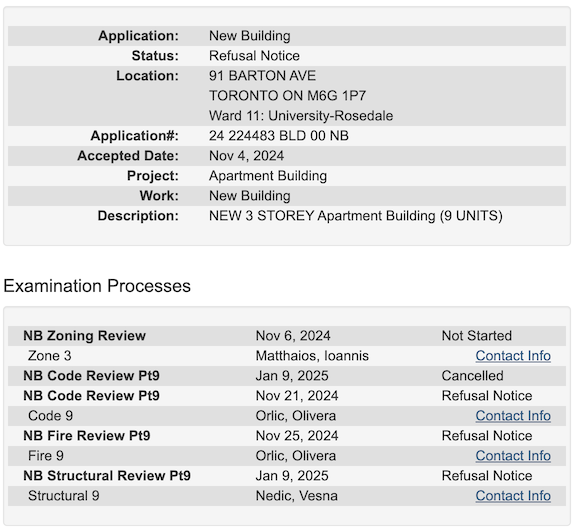Click the Zone 3 sub-row label
The width and height of the screenshot is (574, 531).
point(49,356)
